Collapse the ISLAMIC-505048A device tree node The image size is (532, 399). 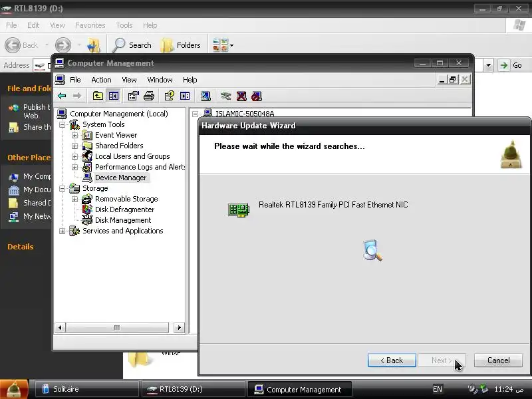click(195, 114)
